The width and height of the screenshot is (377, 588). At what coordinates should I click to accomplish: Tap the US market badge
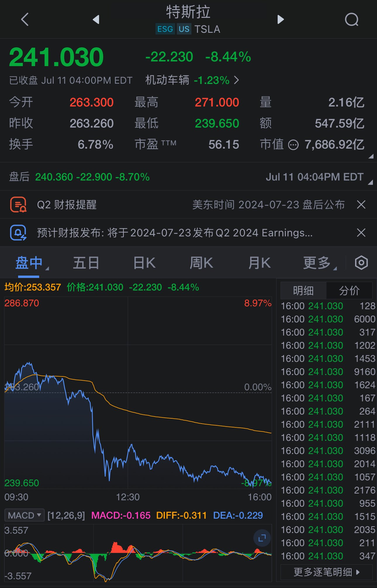(184, 29)
